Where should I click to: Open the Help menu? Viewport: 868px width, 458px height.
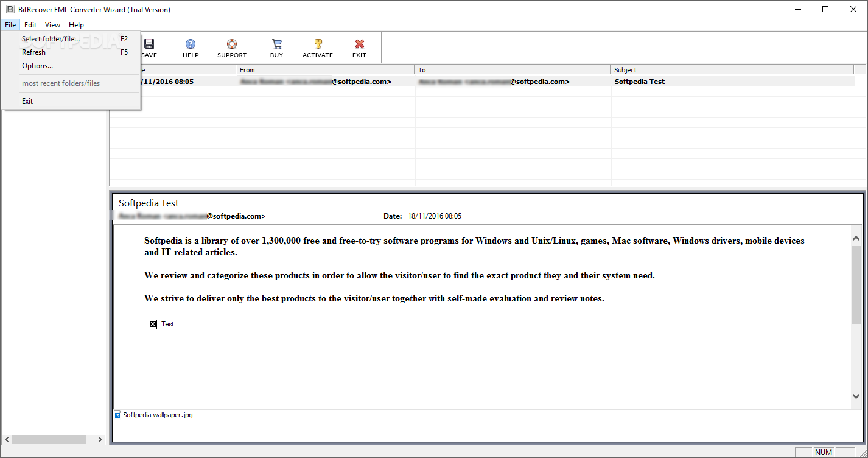tap(76, 25)
